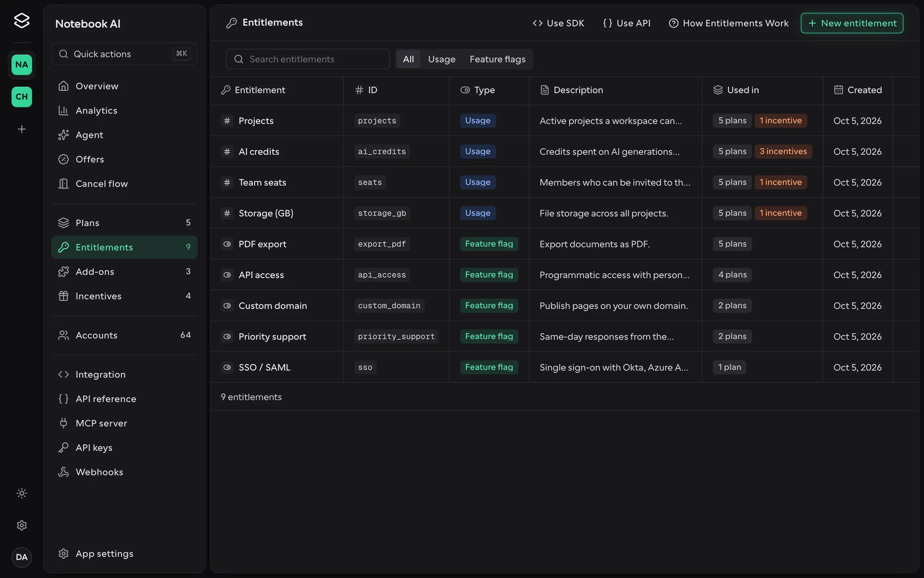Click the Use SDK button

[x=558, y=23]
